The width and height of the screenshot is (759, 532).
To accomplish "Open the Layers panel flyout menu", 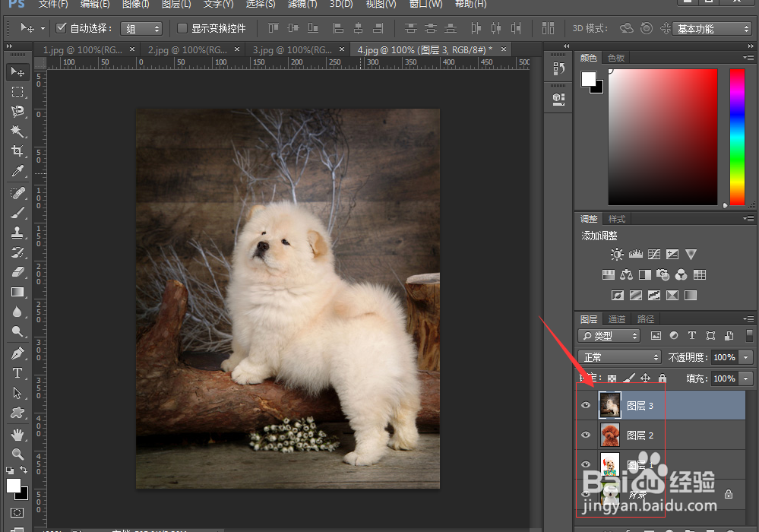I will (748, 319).
